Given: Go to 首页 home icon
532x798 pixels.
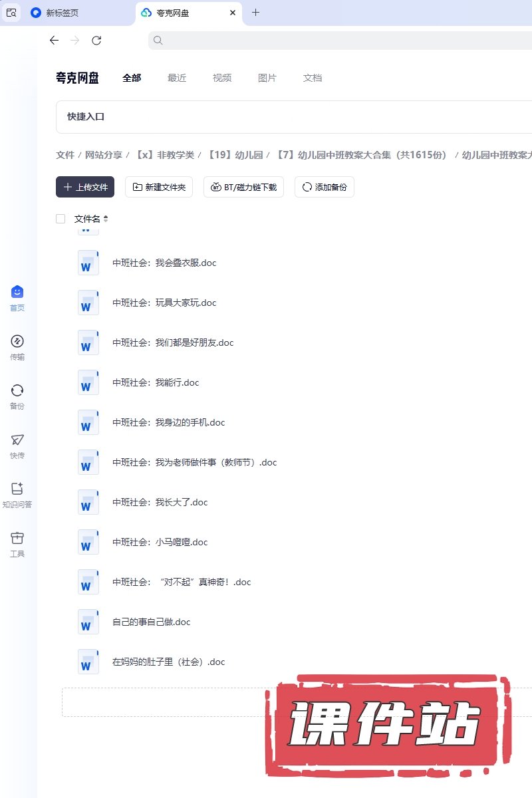Looking at the screenshot, I should pyautogui.click(x=17, y=293).
